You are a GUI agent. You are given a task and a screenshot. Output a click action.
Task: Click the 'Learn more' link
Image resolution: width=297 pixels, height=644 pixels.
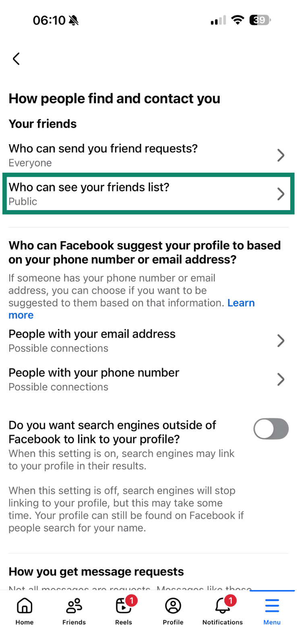tap(241, 303)
